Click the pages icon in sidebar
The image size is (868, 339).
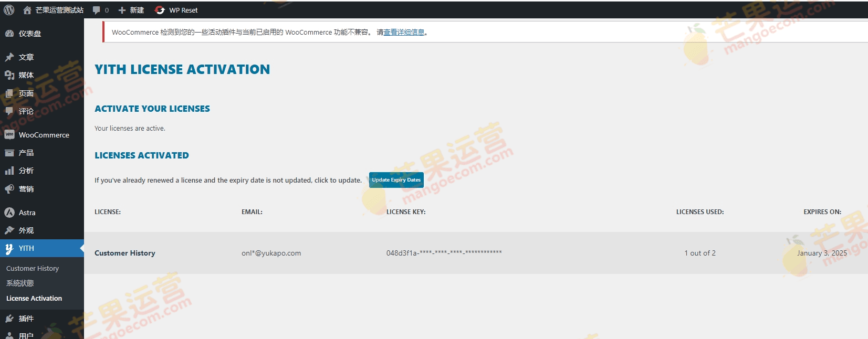coord(9,93)
